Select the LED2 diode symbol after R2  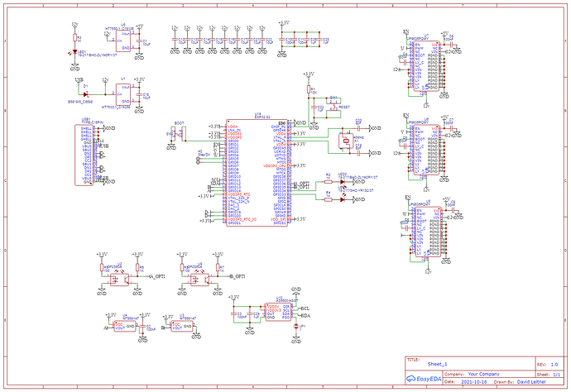343,181
